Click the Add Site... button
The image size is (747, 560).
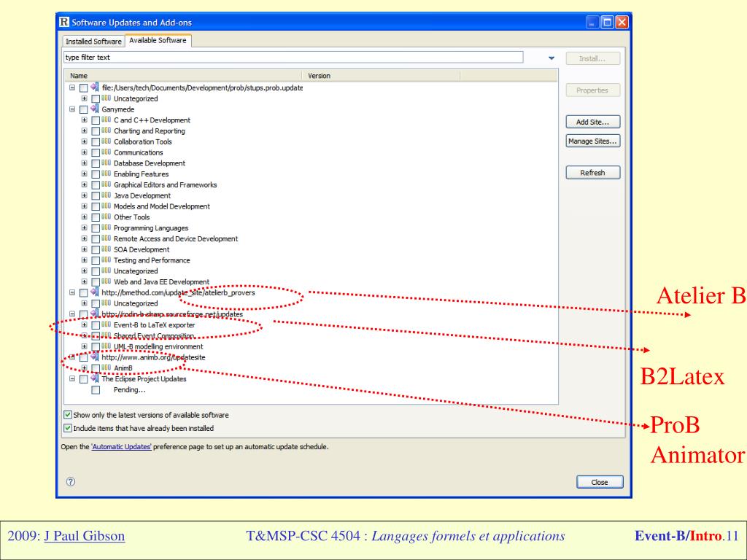click(x=592, y=122)
